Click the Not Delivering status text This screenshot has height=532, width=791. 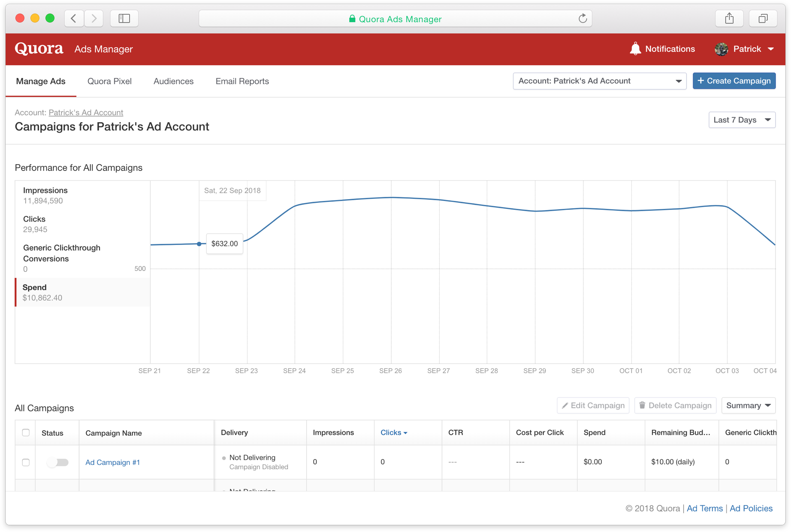point(252,458)
